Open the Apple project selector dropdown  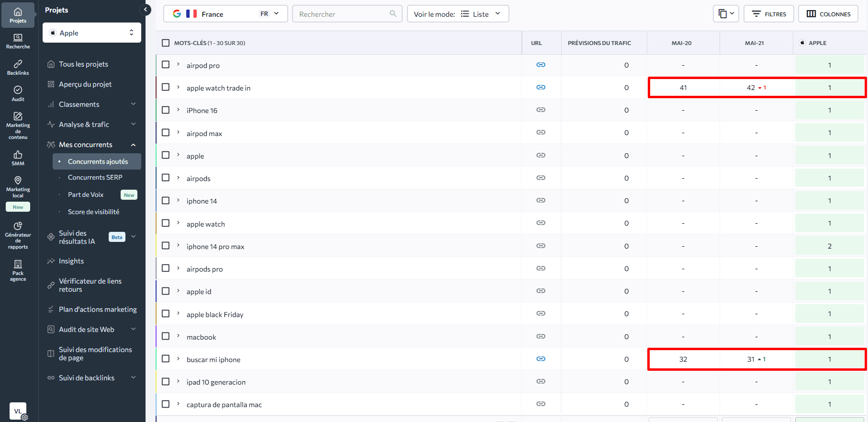point(92,33)
